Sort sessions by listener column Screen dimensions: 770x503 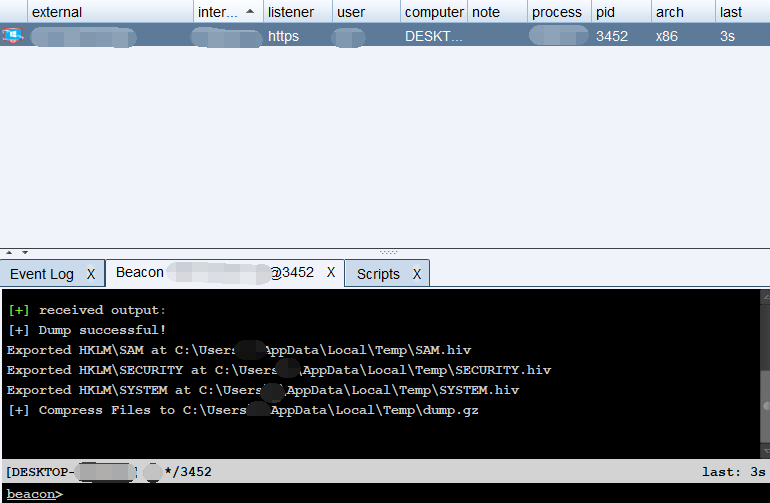[298, 12]
